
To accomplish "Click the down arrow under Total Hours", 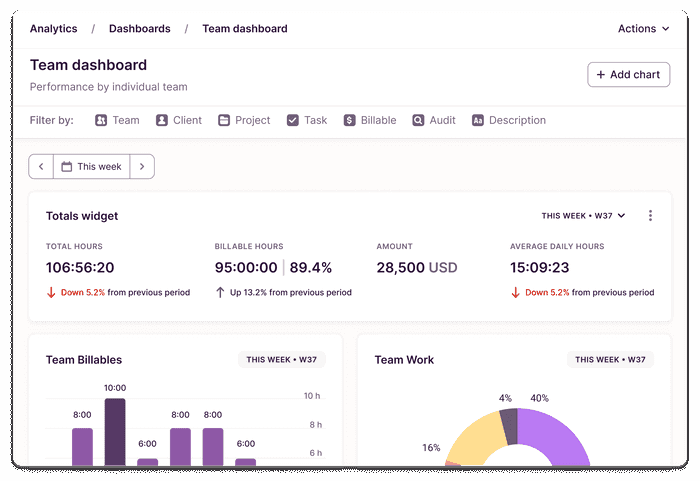I will click(51, 293).
